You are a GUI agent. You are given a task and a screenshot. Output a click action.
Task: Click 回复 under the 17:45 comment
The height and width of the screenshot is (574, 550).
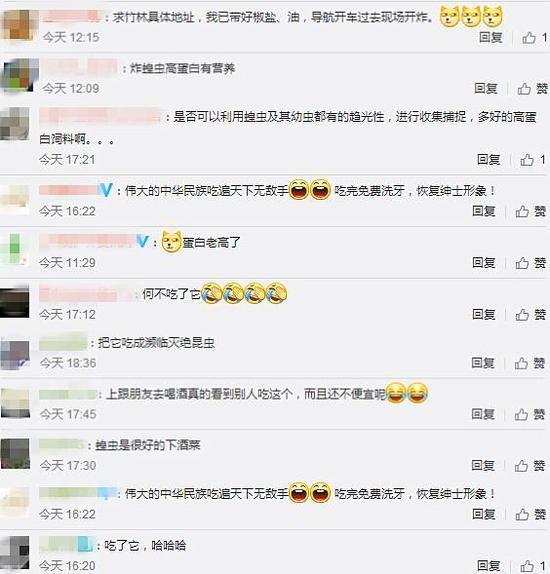[483, 414]
